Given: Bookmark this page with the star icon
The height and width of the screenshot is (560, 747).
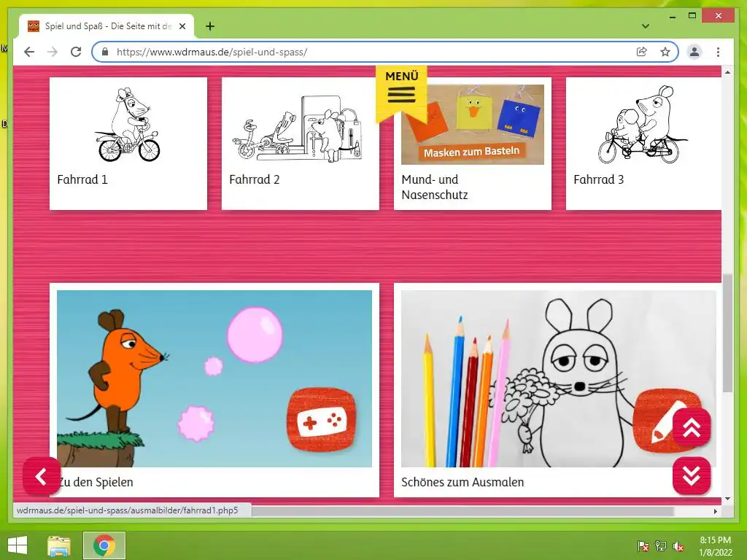Looking at the screenshot, I should pyautogui.click(x=665, y=52).
